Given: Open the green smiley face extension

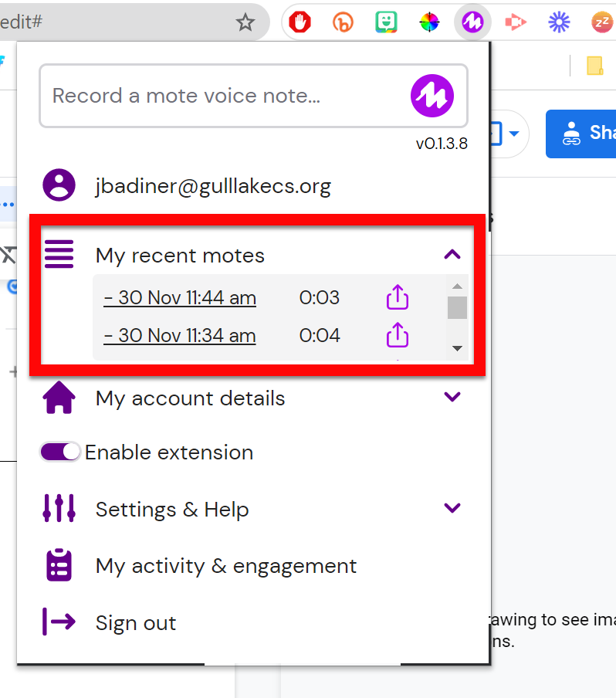Looking at the screenshot, I should tap(386, 22).
